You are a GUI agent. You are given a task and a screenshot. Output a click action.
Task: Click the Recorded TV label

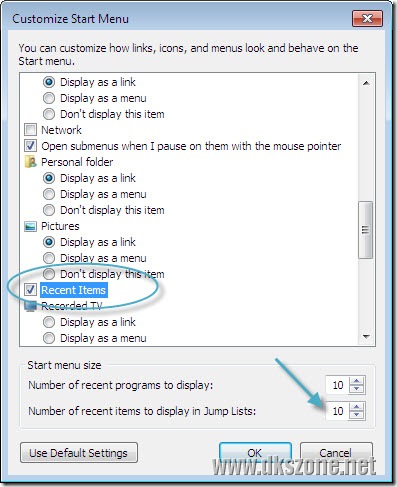72,306
